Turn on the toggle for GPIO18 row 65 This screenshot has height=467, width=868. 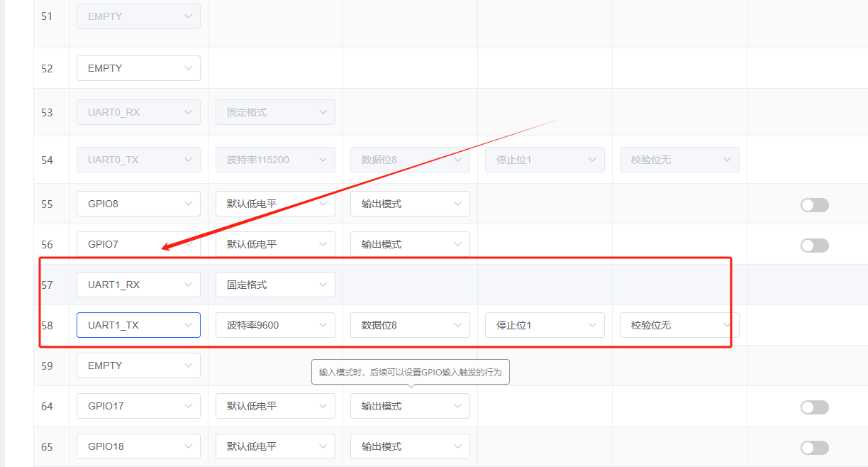(814, 447)
